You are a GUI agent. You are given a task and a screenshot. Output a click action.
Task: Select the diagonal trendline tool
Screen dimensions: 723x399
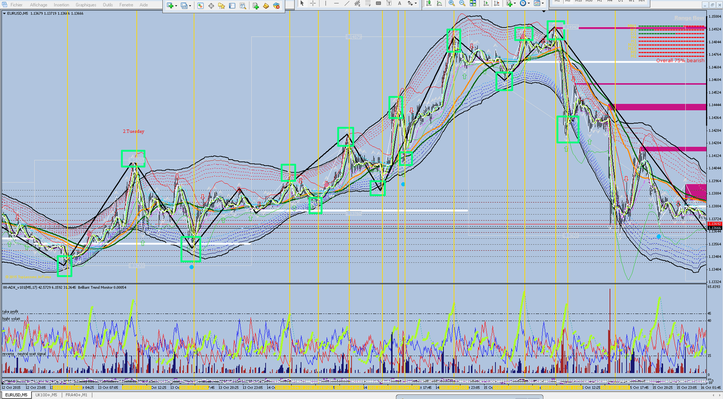click(347, 3)
